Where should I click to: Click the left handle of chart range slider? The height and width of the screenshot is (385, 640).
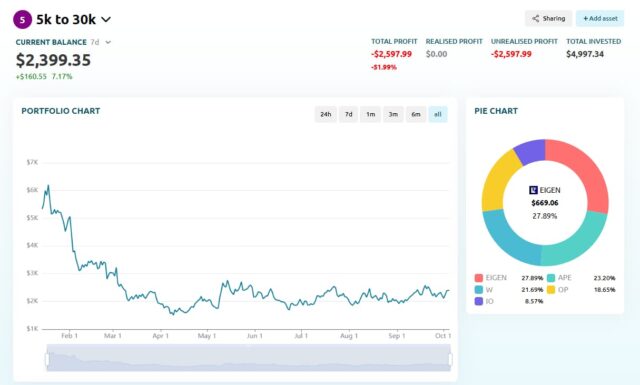(x=47, y=359)
